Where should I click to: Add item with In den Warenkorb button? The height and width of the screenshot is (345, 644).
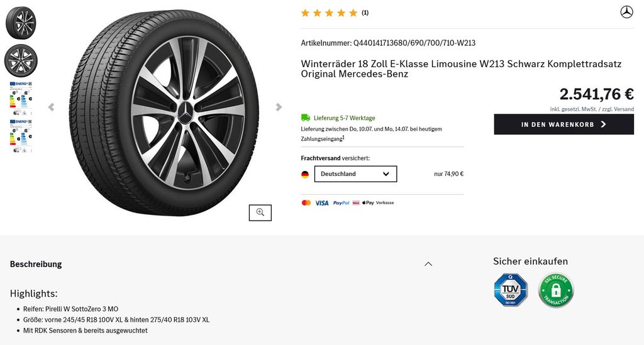tap(563, 124)
